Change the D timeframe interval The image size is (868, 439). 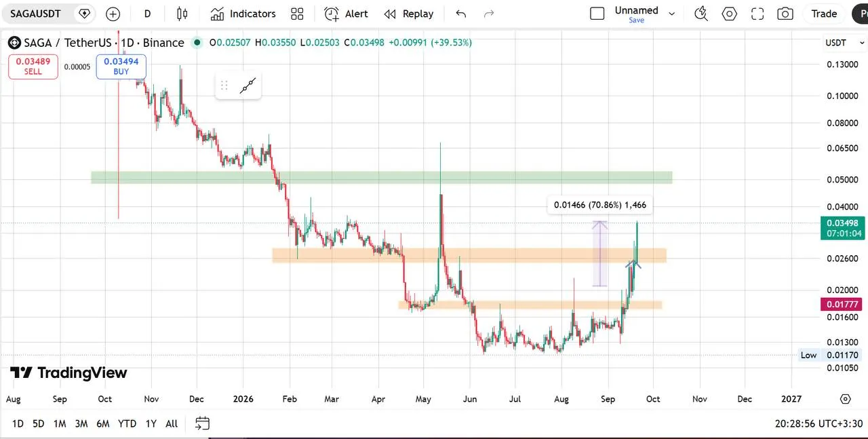point(147,14)
